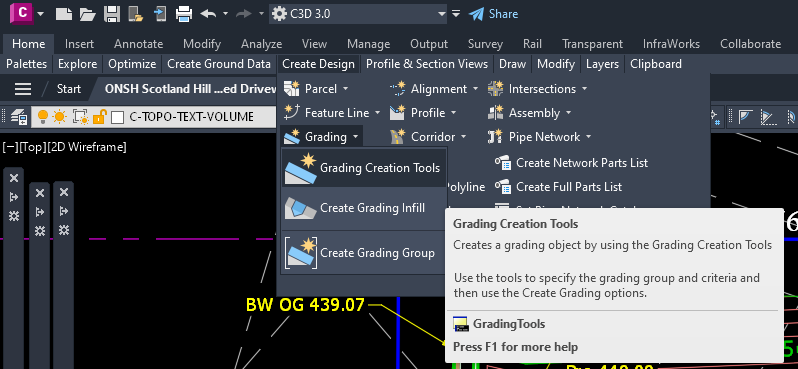Switch to ONSH Scotland Hill drawing tab
Screen dimensions: 798x369
[x=190, y=89]
